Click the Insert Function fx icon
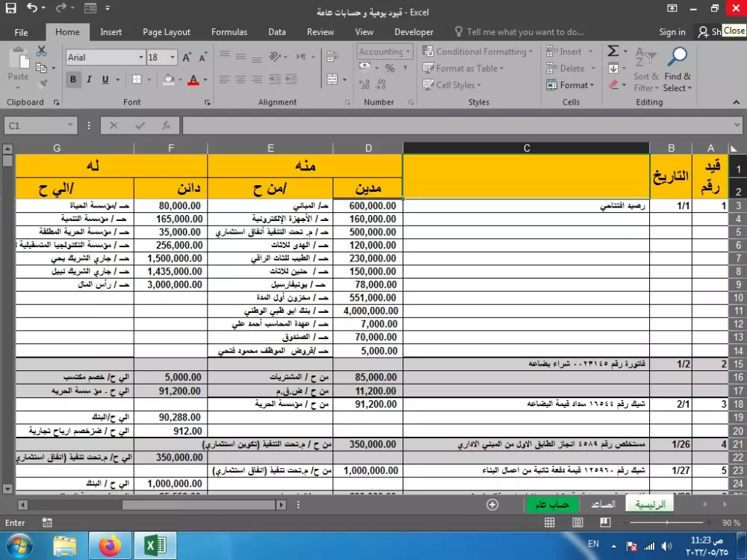Screen dimensions: 747x560 point(167,125)
